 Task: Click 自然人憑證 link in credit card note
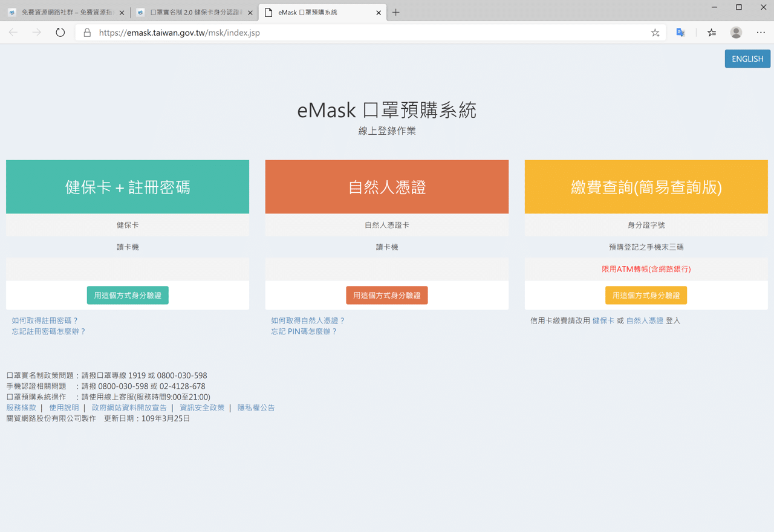tap(645, 320)
